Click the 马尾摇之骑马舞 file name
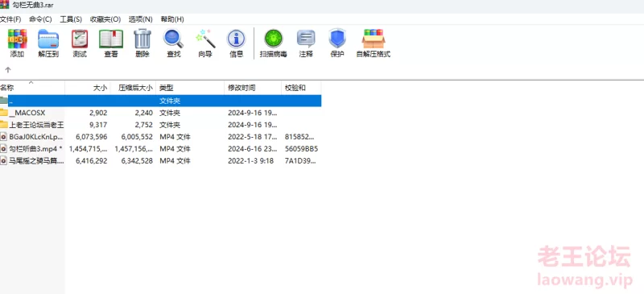The height and width of the screenshot is (294, 644). tap(36, 161)
